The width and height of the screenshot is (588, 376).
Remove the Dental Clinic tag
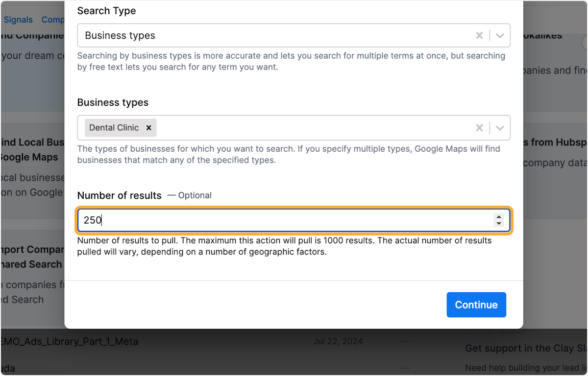tap(148, 127)
